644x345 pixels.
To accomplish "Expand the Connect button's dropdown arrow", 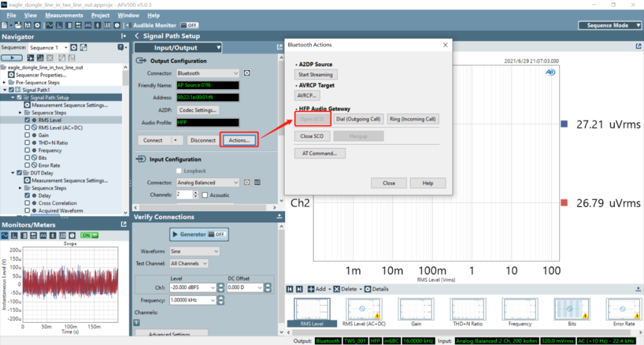I will tap(175, 141).
